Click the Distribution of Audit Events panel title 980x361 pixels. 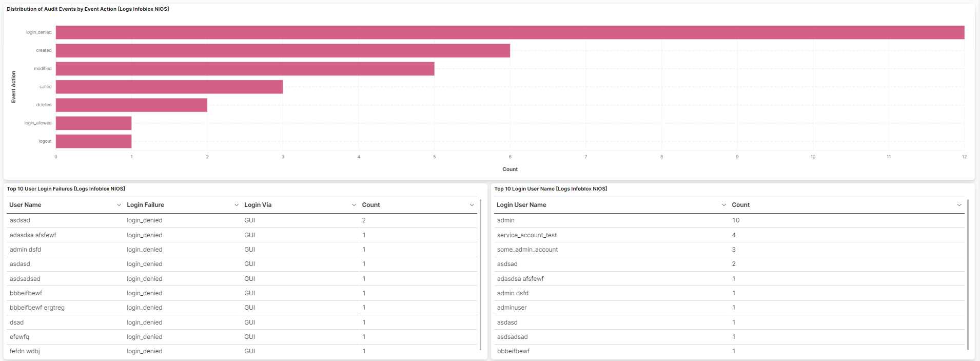coord(88,9)
